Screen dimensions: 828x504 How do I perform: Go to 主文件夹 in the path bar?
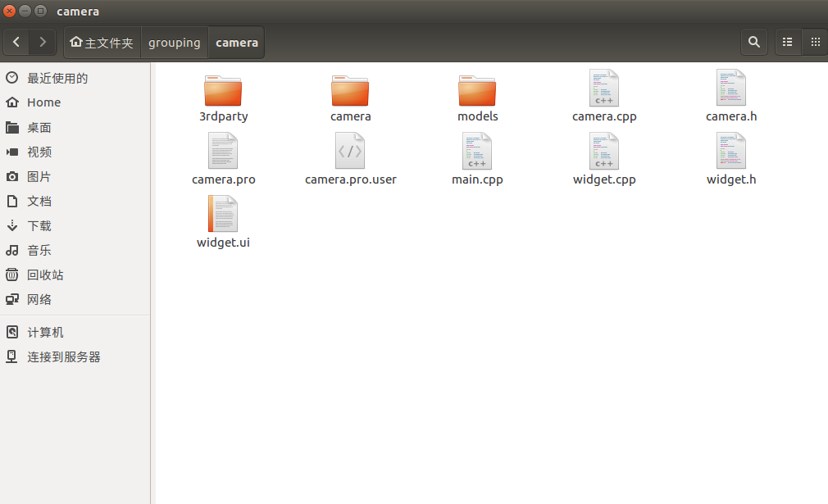coord(102,43)
